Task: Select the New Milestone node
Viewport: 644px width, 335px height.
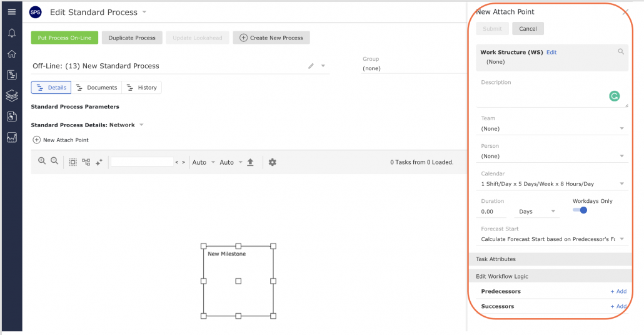Action: pos(238,281)
